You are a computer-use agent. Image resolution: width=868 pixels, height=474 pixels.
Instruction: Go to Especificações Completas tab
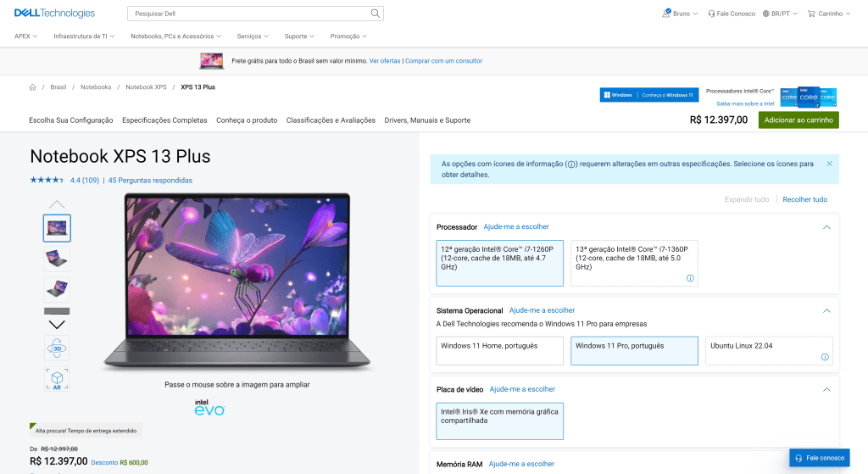pyautogui.click(x=164, y=120)
